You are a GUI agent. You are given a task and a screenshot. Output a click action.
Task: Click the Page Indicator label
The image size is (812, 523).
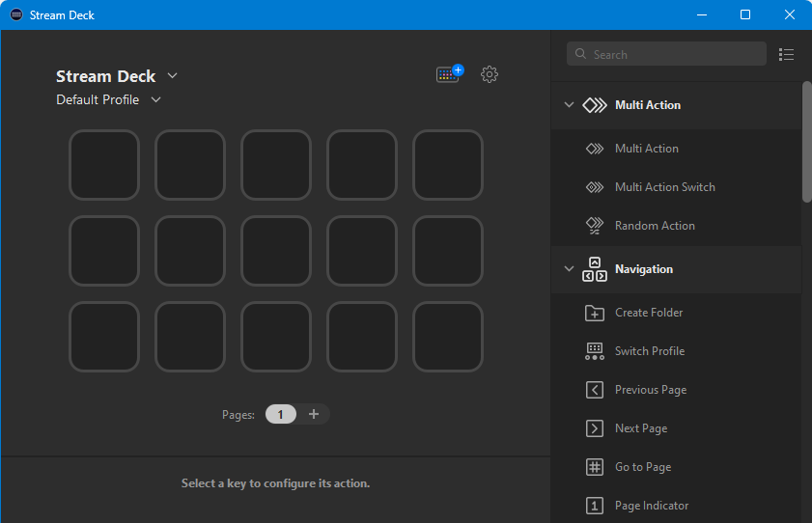pyautogui.click(x=652, y=506)
